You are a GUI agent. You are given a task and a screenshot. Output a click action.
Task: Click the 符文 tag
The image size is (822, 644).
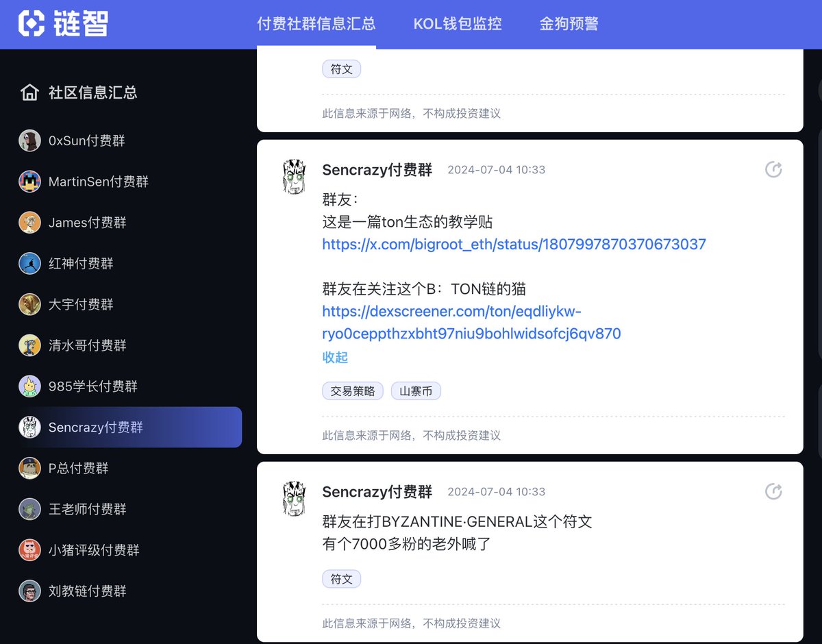(341, 578)
